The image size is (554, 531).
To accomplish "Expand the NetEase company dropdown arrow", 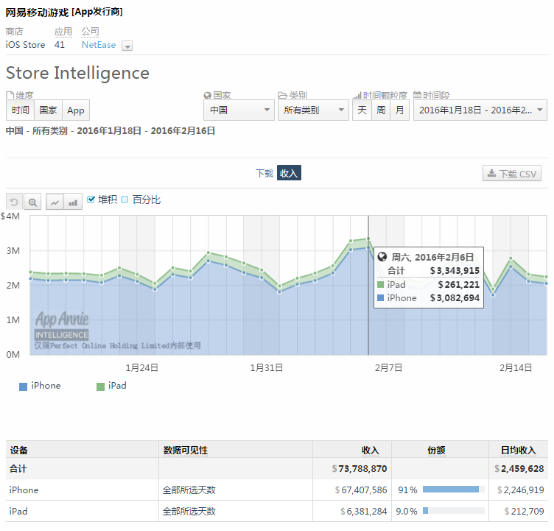I will 127,46.
